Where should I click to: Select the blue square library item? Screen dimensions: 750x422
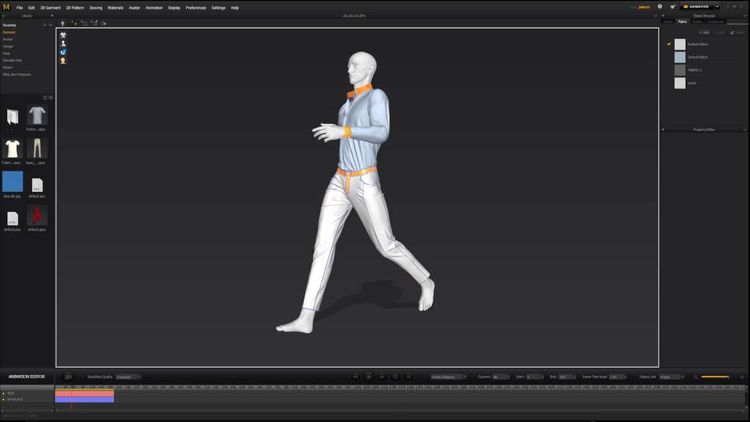coord(12,182)
